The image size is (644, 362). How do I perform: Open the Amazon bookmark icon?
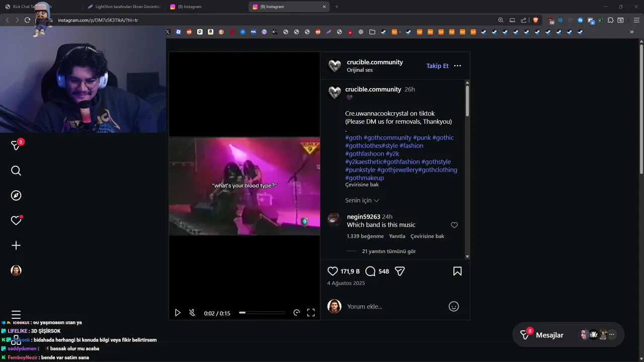tap(210, 32)
